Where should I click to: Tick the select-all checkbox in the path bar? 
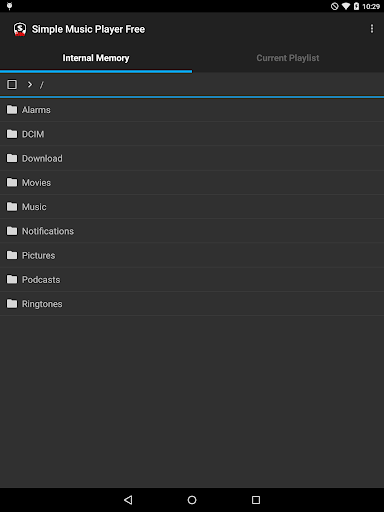pyautogui.click(x=12, y=85)
